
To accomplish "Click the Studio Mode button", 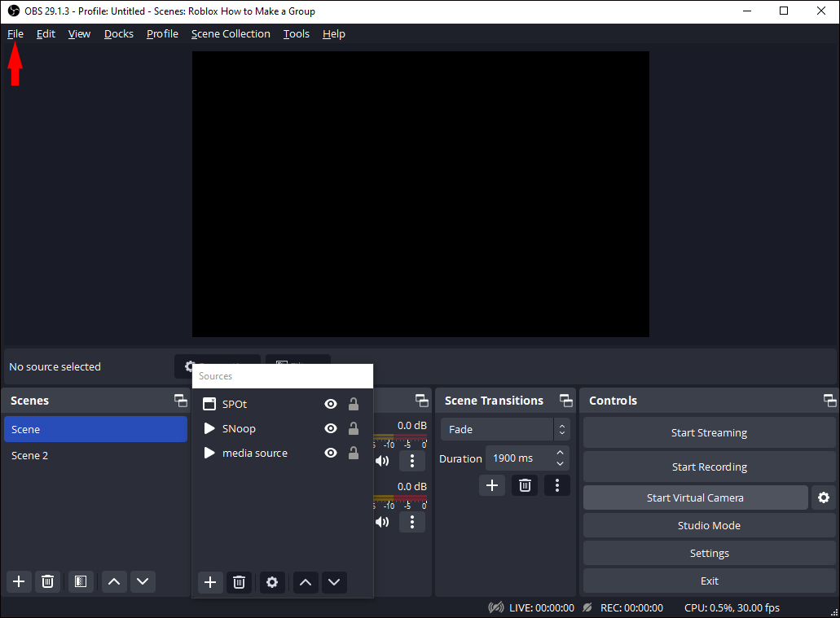I will tap(709, 525).
